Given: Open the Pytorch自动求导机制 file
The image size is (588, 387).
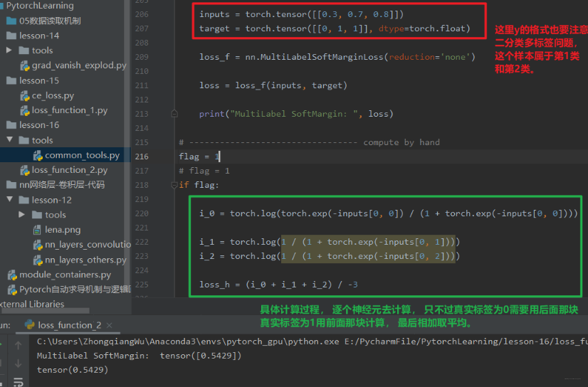Looking at the screenshot, I should [x=75, y=290].
